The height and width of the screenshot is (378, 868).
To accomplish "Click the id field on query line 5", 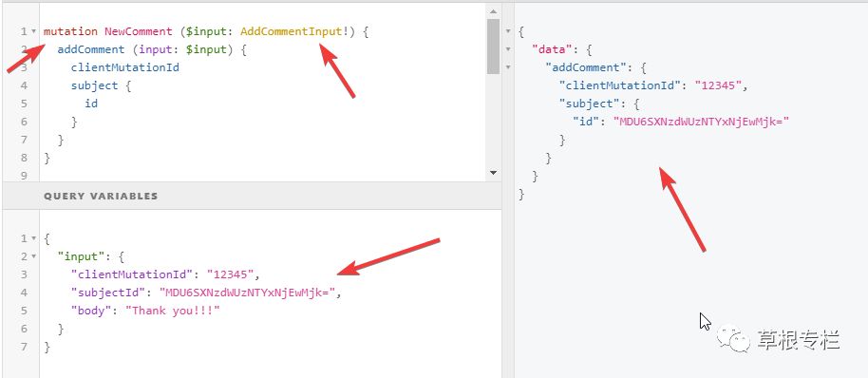I will coord(91,103).
